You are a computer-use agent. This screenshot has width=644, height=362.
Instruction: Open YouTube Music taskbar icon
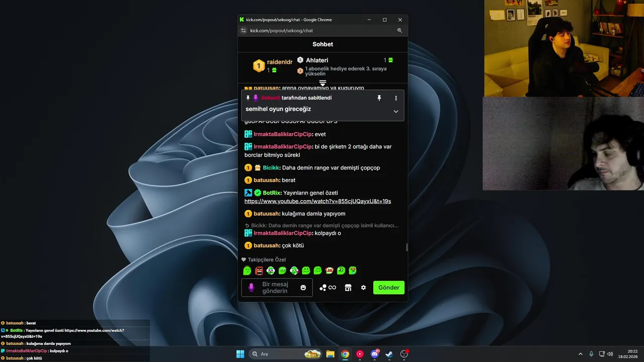click(x=360, y=354)
